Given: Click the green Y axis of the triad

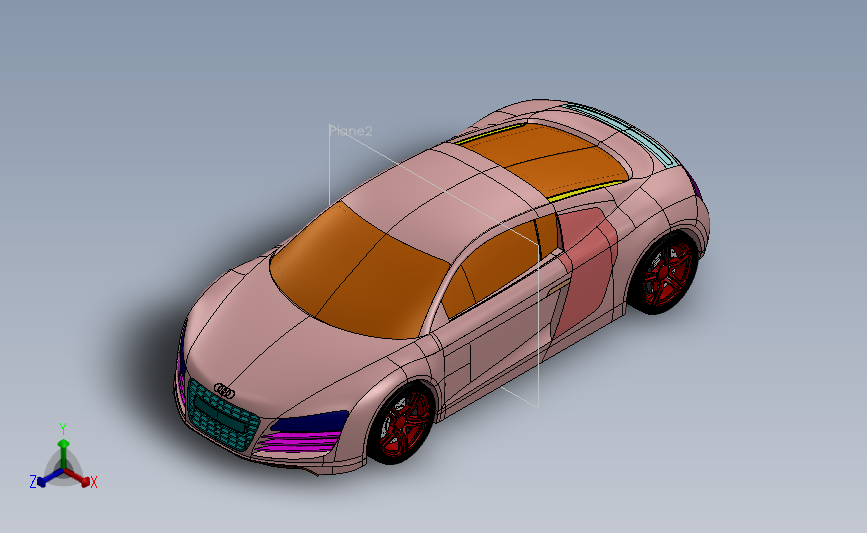Looking at the screenshot, I should click(x=63, y=453).
